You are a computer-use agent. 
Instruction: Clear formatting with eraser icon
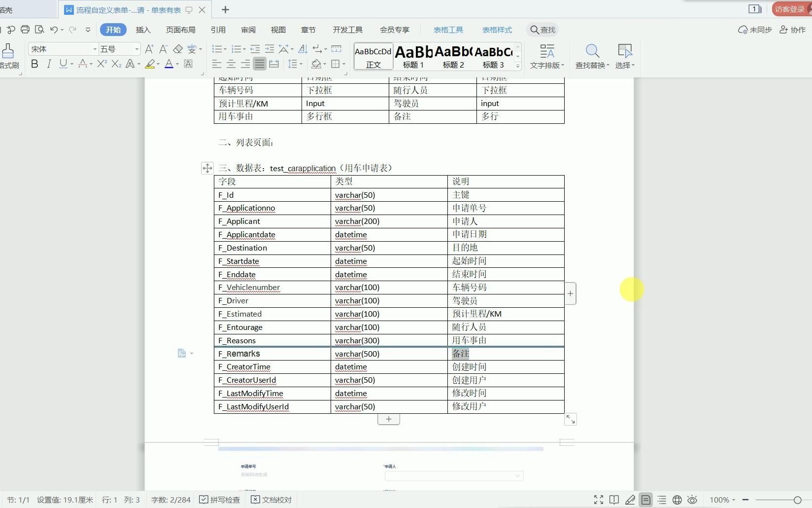178,49
